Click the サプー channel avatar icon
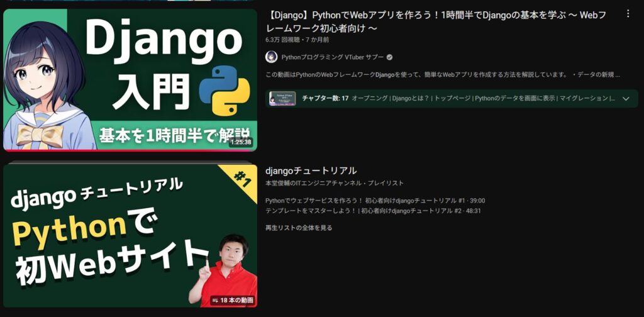This screenshot has width=644, height=317. click(x=272, y=57)
